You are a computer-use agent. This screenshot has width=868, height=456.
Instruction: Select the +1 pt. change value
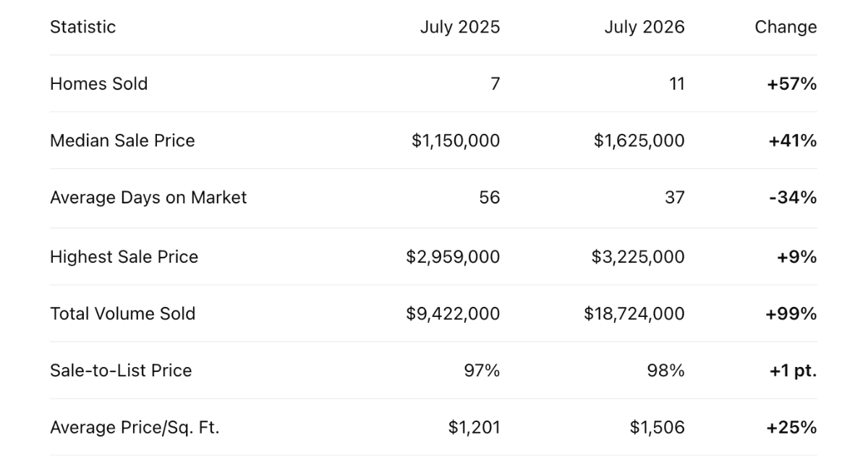793,371
